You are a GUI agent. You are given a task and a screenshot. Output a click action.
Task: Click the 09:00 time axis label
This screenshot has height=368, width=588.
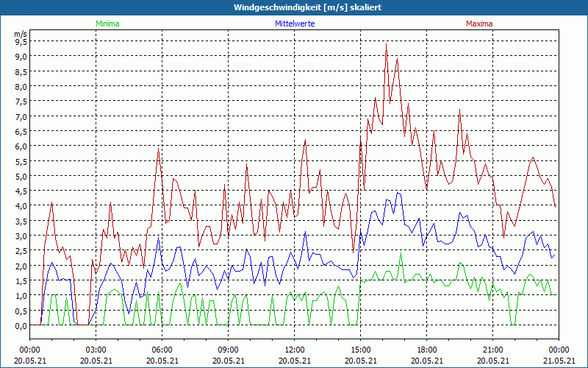coord(228,350)
